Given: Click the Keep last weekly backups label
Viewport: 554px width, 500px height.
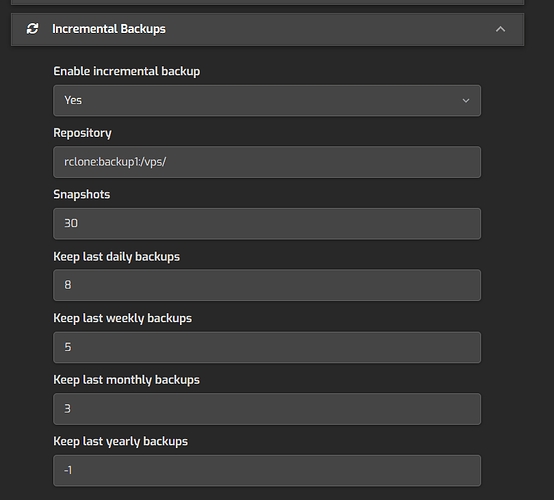Looking at the screenshot, I should tap(123, 318).
